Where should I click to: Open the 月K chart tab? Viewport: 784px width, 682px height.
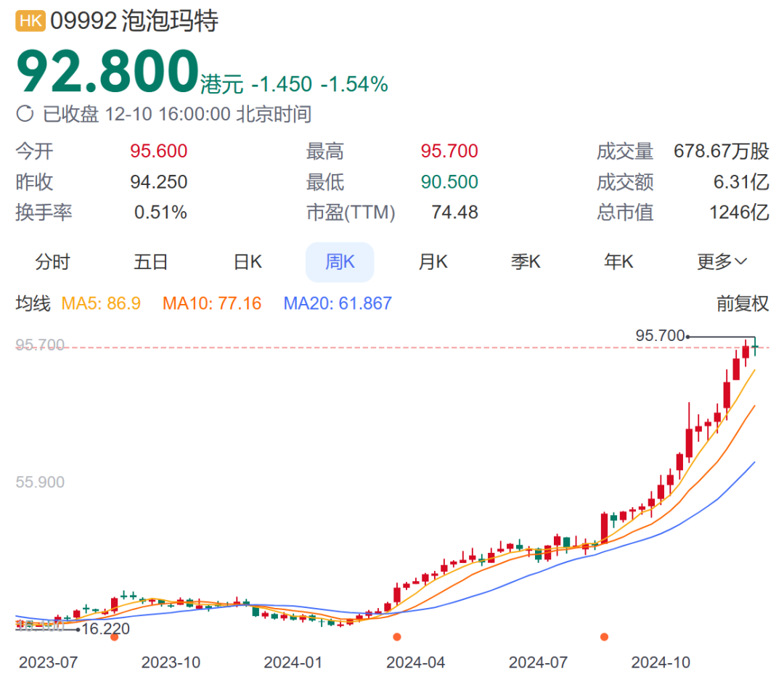(433, 262)
